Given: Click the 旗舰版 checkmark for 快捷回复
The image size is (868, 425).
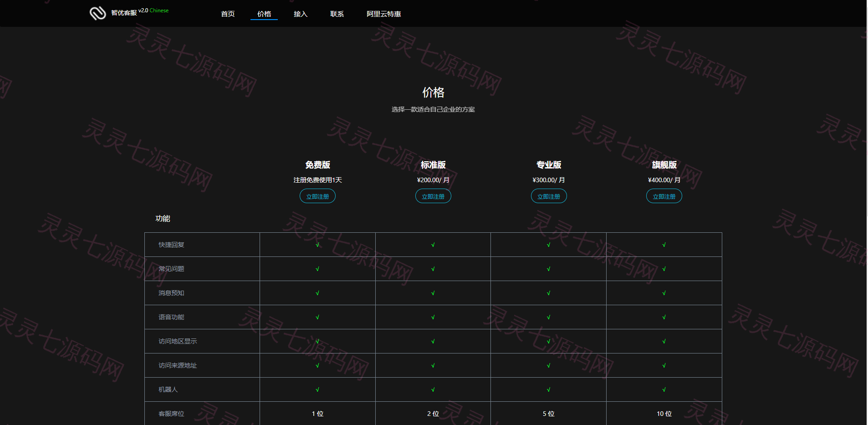Looking at the screenshot, I should click(x=664, y=245).
